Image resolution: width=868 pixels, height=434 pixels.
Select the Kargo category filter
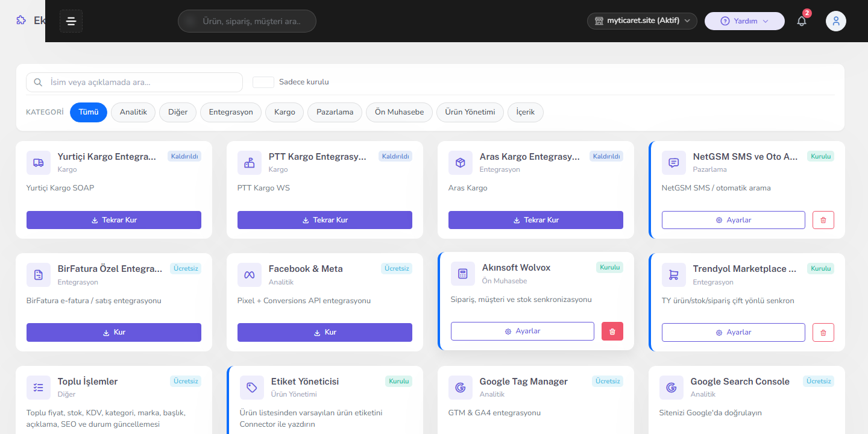point(285,112)
